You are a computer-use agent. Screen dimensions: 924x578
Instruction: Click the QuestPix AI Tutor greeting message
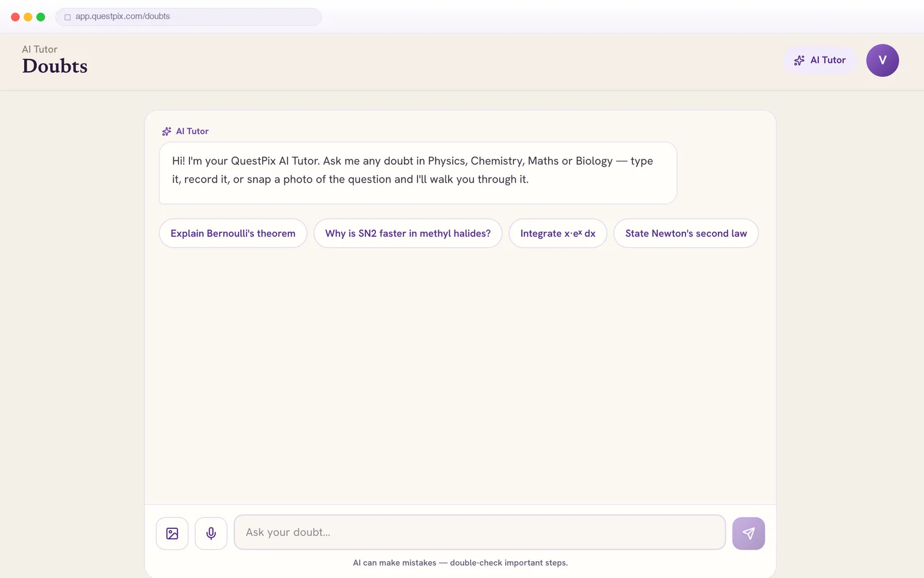click(x=418, y=173)
